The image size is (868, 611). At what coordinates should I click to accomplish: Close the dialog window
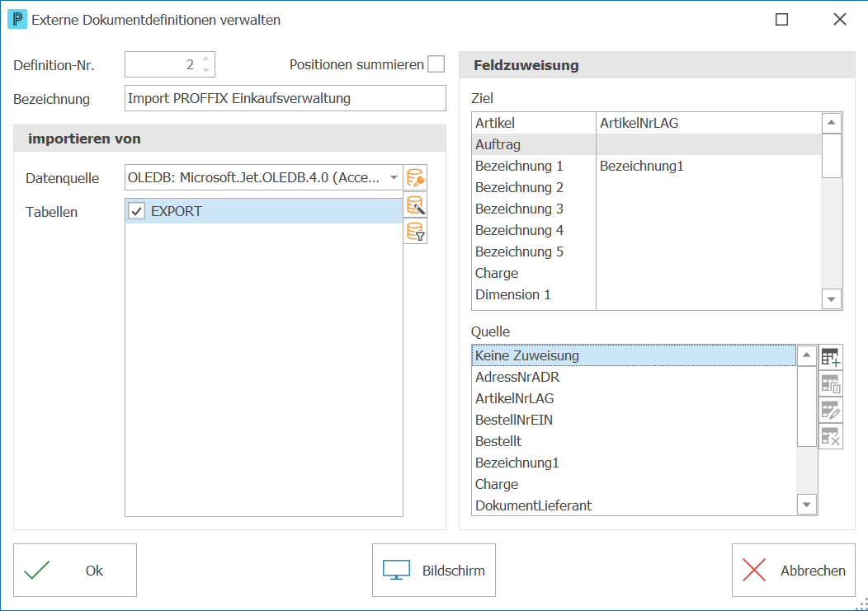point(840,19)
